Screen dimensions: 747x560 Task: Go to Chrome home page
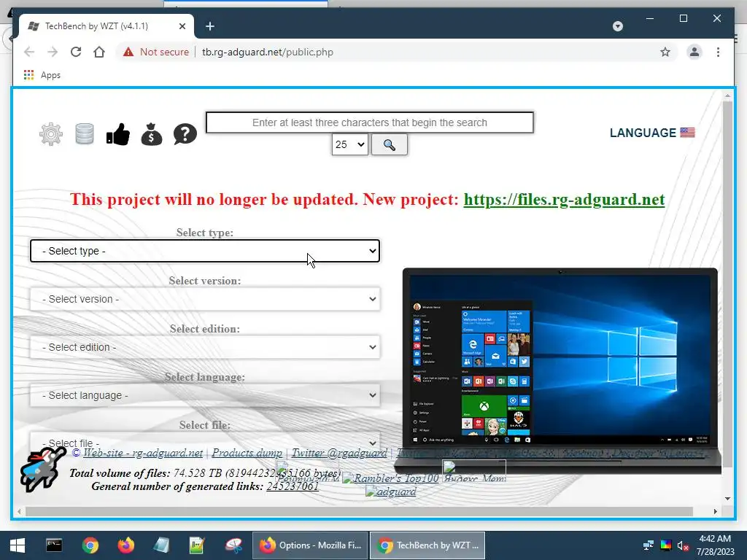(x=99, y=52)
